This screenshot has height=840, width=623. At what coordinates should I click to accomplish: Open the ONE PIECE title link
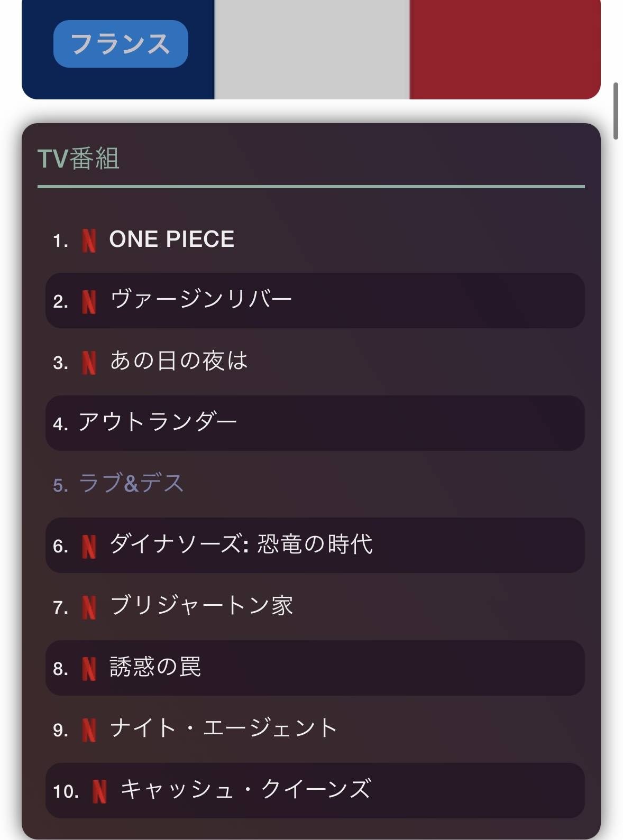click(x=171, y=239)
